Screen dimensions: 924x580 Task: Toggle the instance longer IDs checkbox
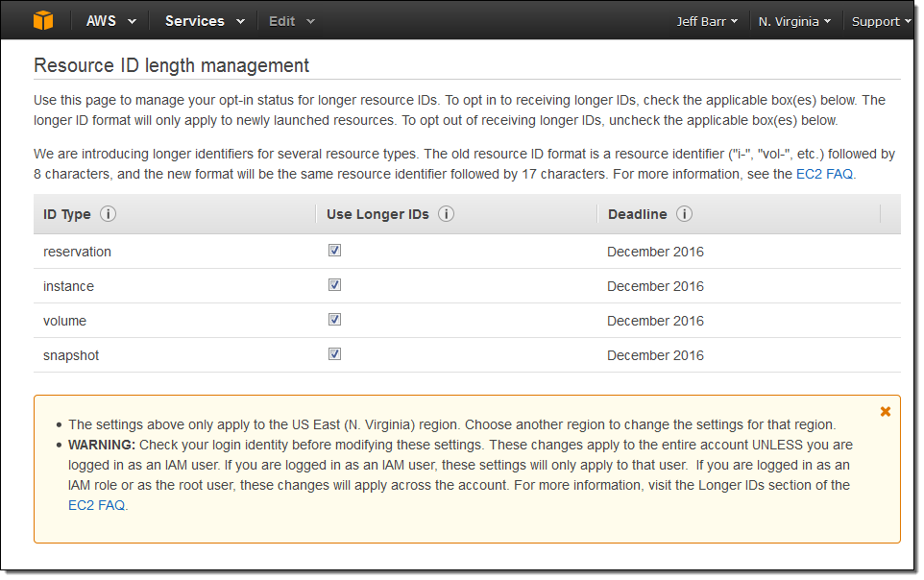point(335,285)
